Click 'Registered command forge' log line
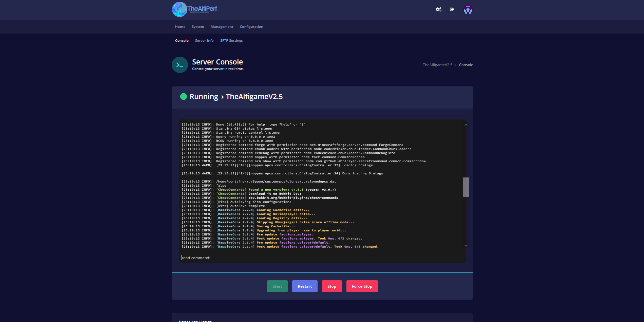644x322 pixels. click(292, 145)
